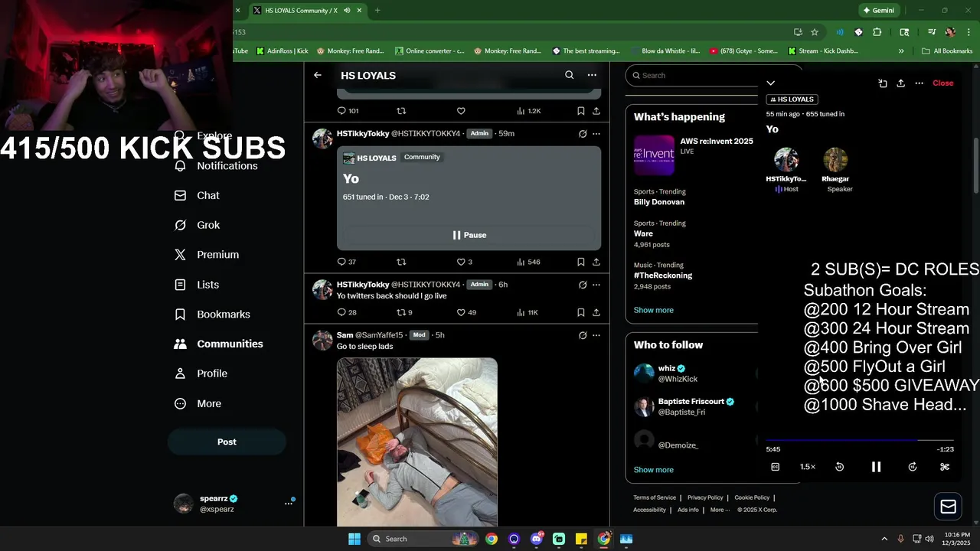Image resolution: width=980 pixels, height=551 pixels.
Task: Go back using the arrow beside HS LOYALS
Action: [318, 75]
